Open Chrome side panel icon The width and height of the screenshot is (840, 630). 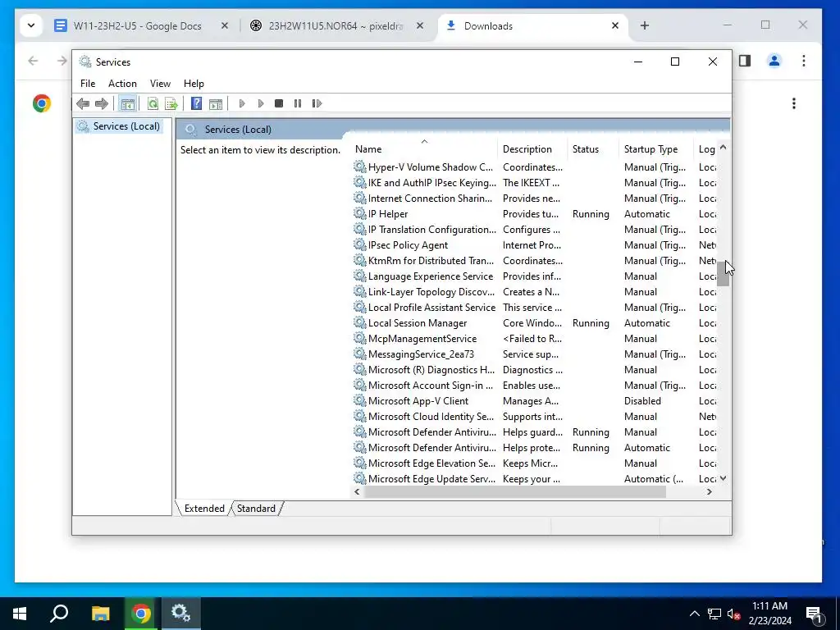click(745, 61)
